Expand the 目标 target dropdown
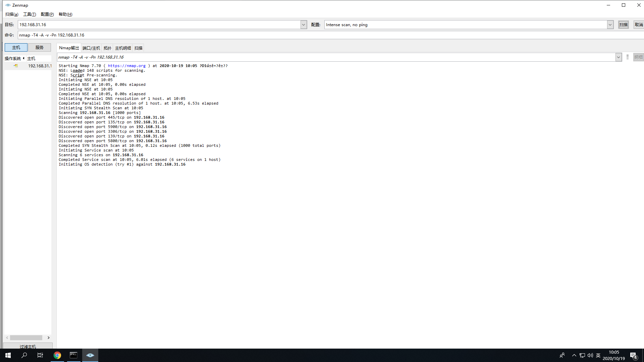 (x=304, y=25)
